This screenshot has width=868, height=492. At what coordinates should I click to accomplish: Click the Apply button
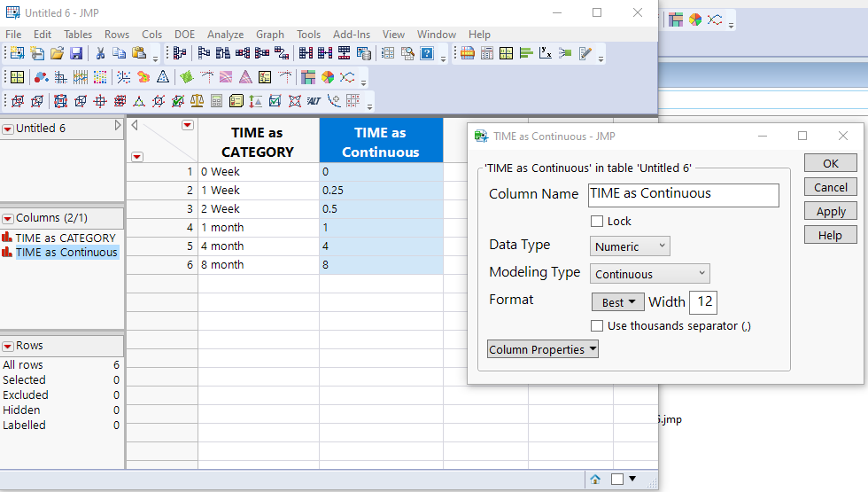click(830, 211)
